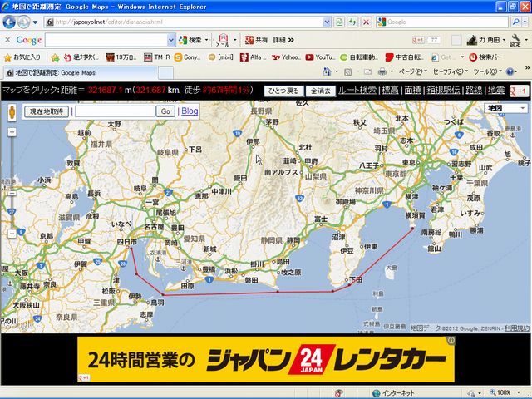The image size is (532, 399).
Task: Open the 13万 favorites link
Action: tap(121, 57)
